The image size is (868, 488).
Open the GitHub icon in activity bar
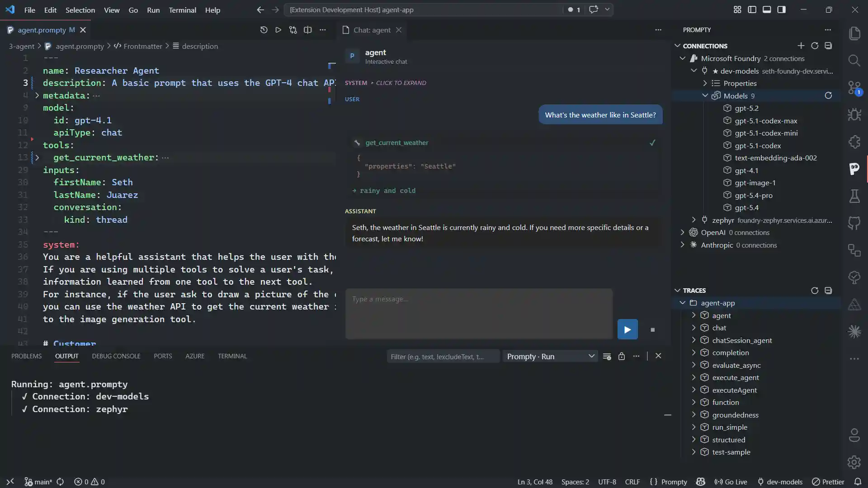tap(854, 223)
